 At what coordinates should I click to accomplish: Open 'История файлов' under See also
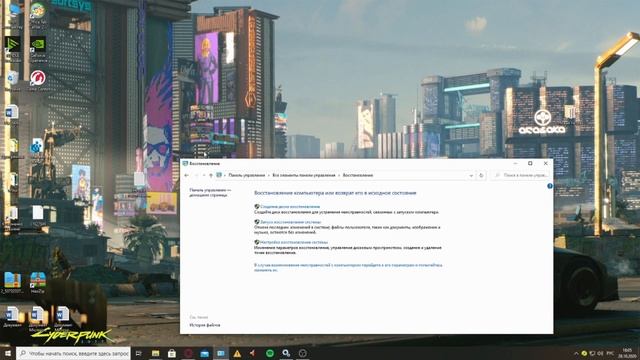click(x=205, y=325)
